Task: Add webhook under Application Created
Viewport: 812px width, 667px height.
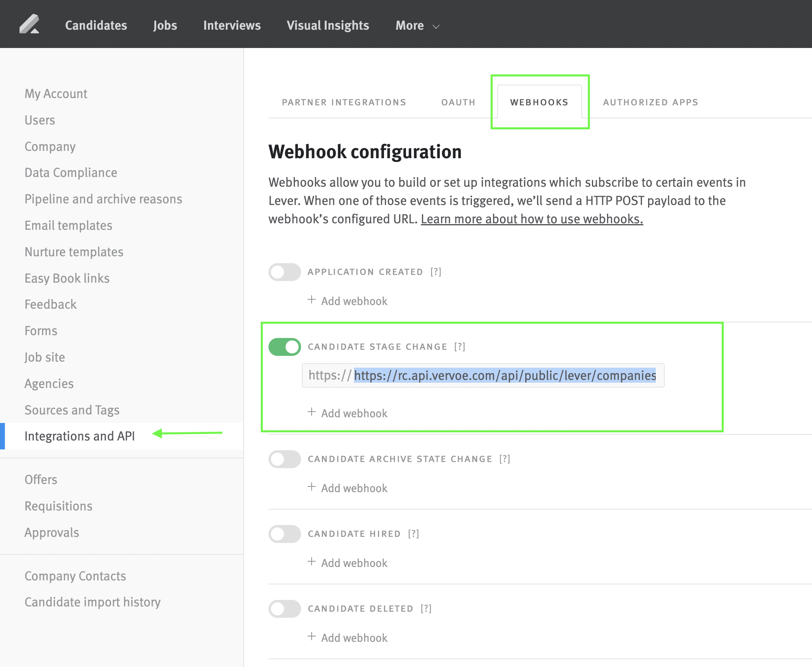Action: point(347,301)
